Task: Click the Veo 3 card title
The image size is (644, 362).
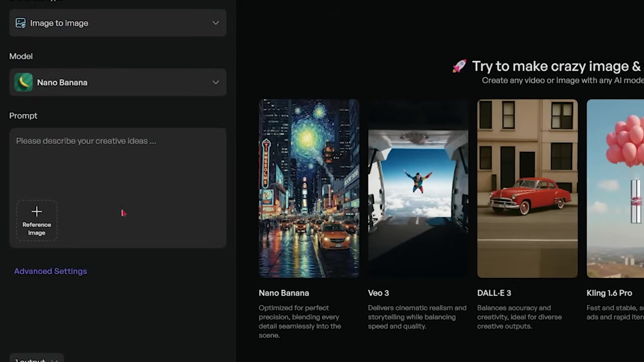Action: [378, 293]
